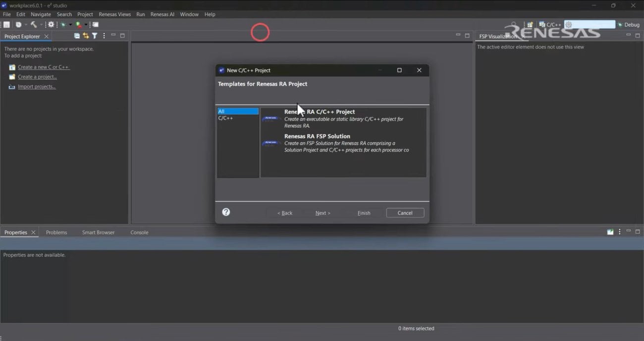Click the '< Back' button
The height and width of the screenshot is (341, 644).
285,213
